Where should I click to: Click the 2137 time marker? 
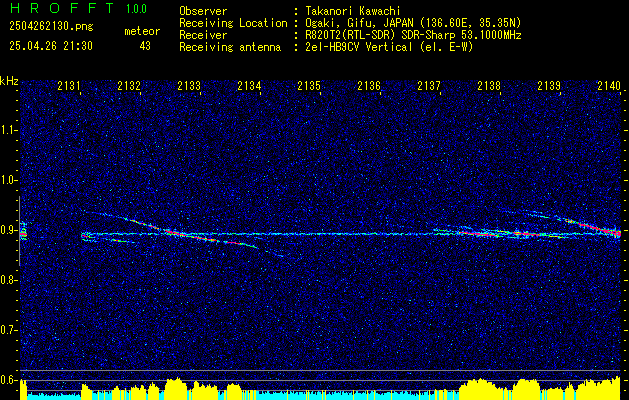click(429, 85)
